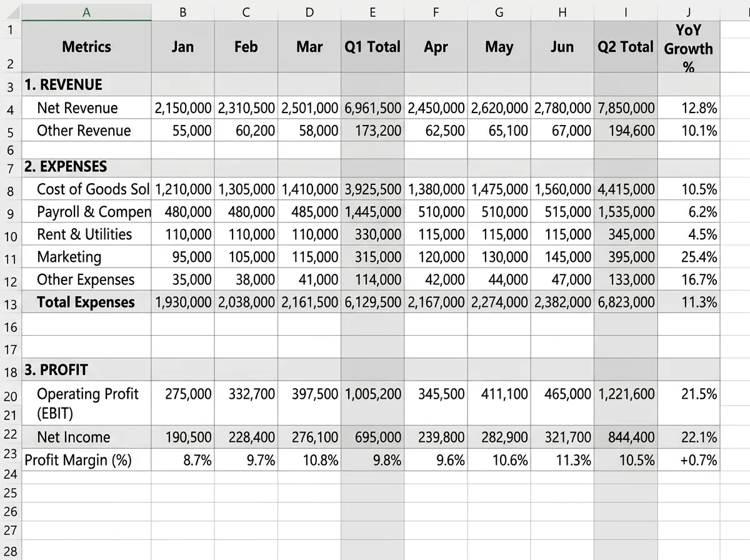Select Cost of Goods Mar value 1,410,000

309,189
